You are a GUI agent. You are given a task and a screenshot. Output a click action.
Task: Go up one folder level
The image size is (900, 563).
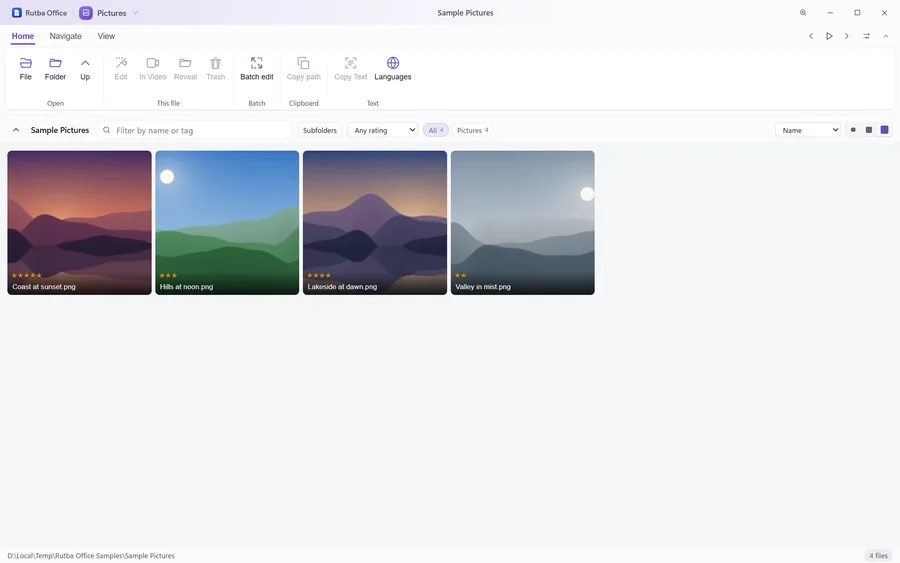click(x=85, y=68)
